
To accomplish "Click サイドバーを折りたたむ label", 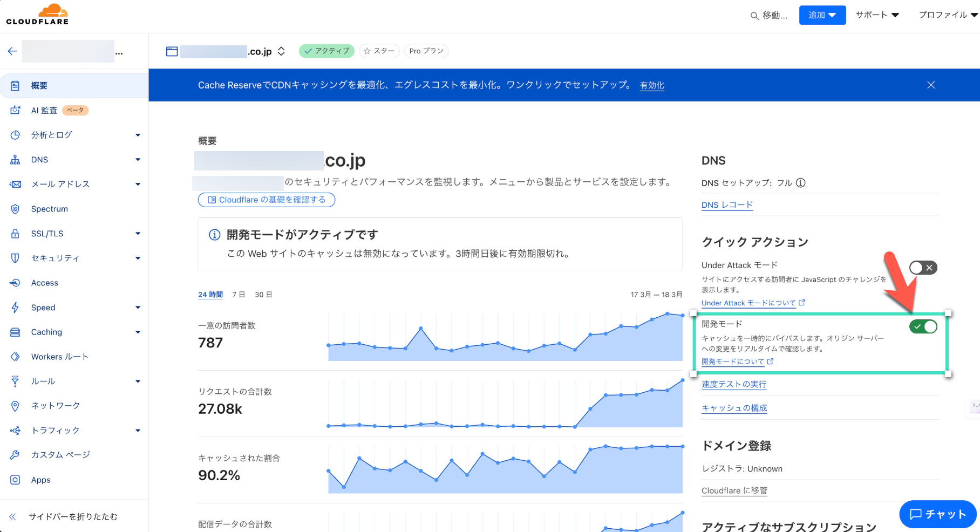I will click(73, 516).
